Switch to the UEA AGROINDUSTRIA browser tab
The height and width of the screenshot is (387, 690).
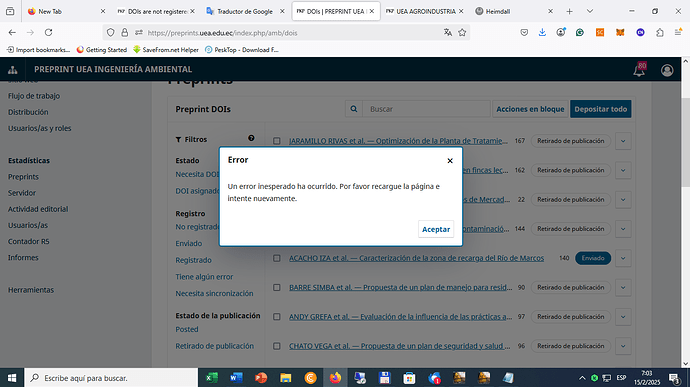point(425,11)
